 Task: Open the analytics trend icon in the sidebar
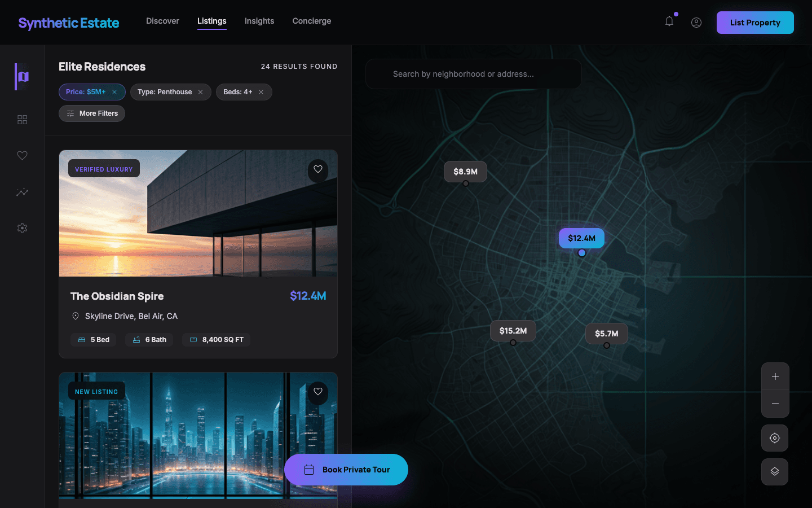click(23, 192)
